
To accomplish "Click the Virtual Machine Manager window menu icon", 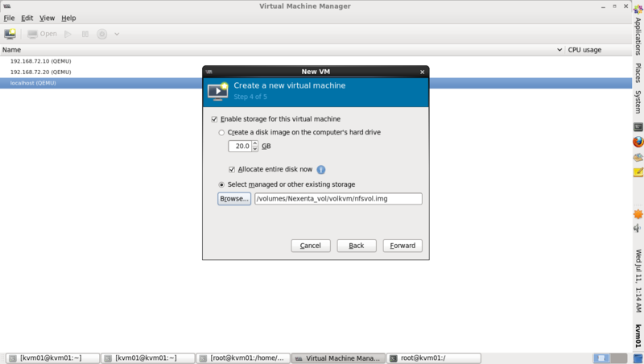I will [7, 6].
